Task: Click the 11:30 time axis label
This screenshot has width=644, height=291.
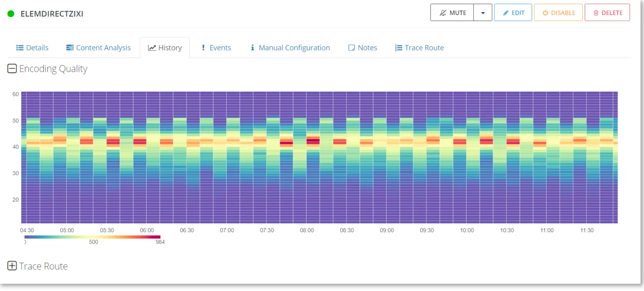Action: [587, 230]
